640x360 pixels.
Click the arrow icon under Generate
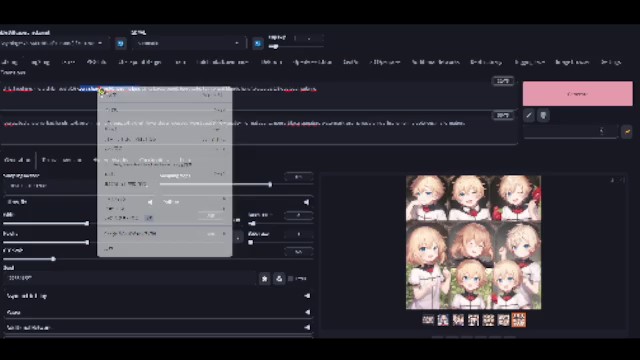[529, 116]
